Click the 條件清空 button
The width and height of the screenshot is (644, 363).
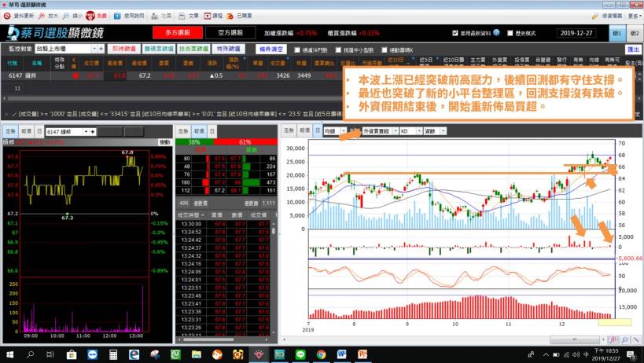[x=271, y=49]
